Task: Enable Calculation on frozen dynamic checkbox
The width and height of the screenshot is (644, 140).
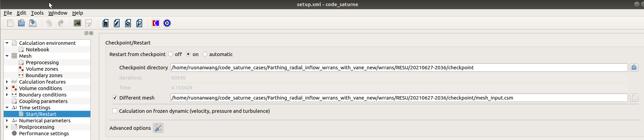Action: pyautogui.click(x=115, y=111)
